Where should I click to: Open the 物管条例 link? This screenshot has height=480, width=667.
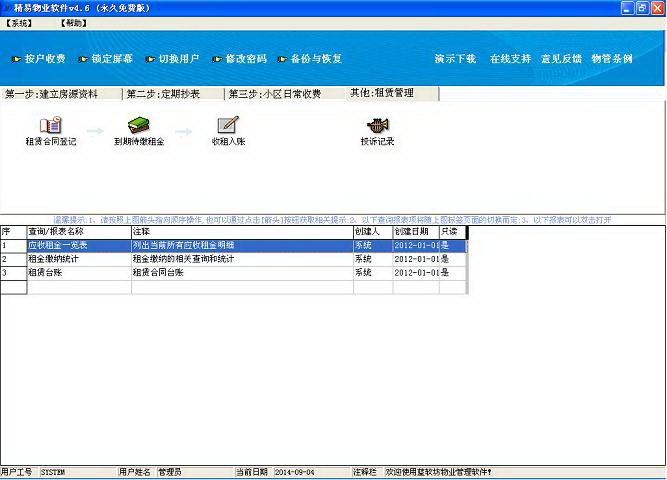[612, 59]
